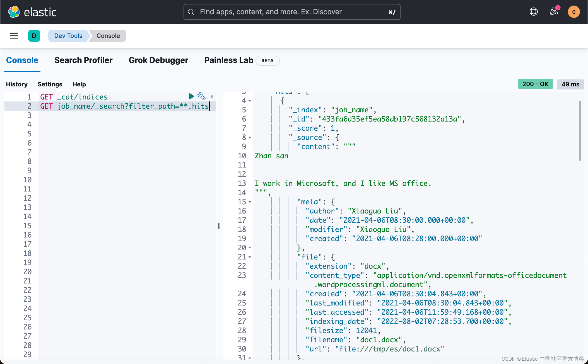
Task: Open the console Settings
Action: click(x=50, y=84)
